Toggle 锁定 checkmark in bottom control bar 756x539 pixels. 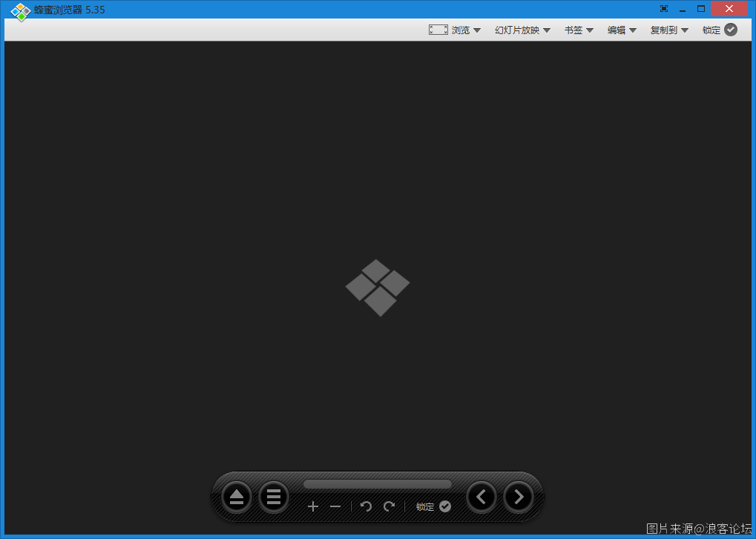pyautogui.click(x=445, y=506)
